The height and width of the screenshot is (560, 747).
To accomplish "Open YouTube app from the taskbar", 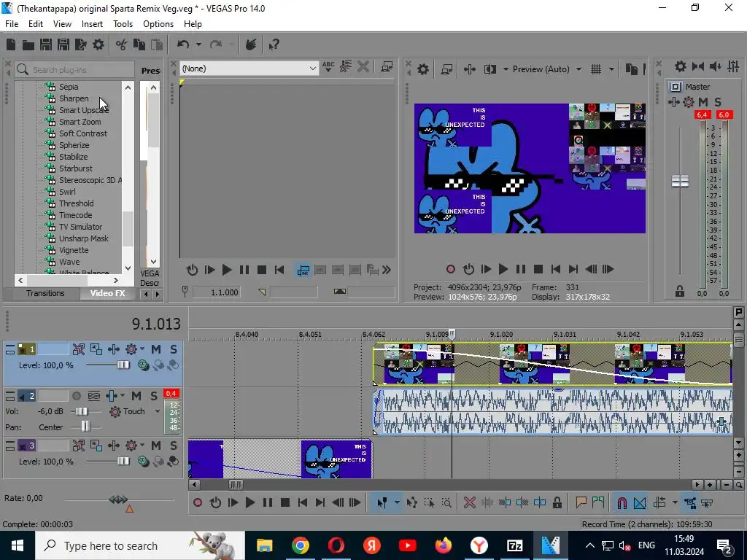I will coord(407,545).
